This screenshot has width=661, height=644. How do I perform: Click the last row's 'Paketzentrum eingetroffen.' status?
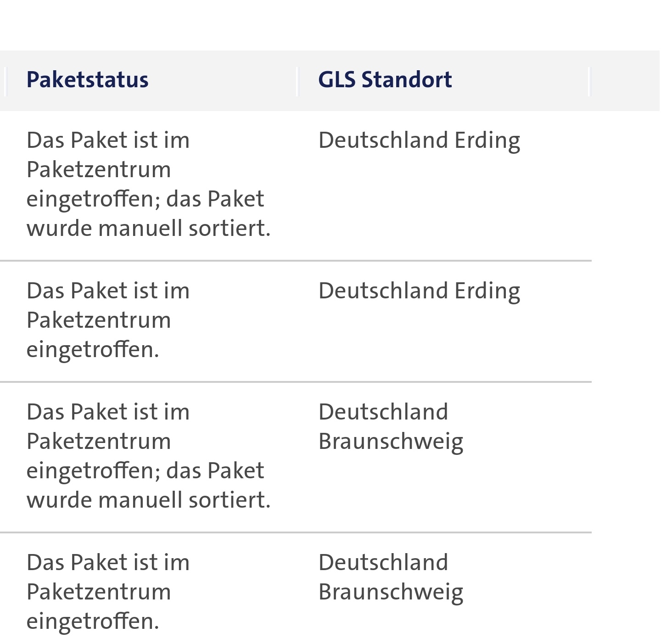point(108,592)
